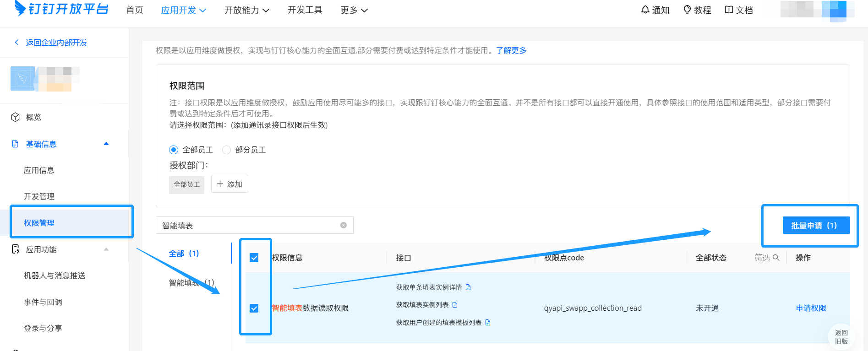Screen dimensions: 868x351
Task: Click the 了解更多 link
Action: click(x=511, y=50)
